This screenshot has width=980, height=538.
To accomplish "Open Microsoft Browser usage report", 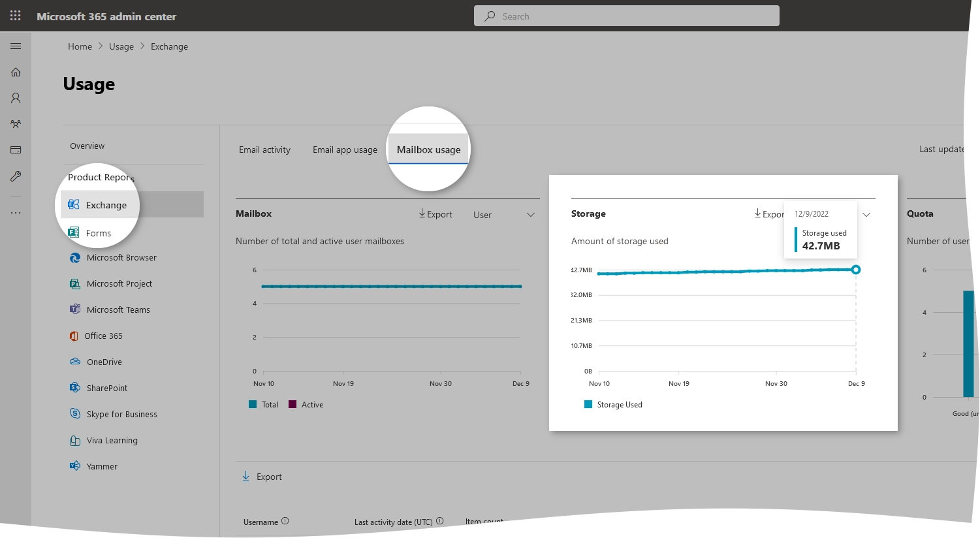I will (121, 257).
